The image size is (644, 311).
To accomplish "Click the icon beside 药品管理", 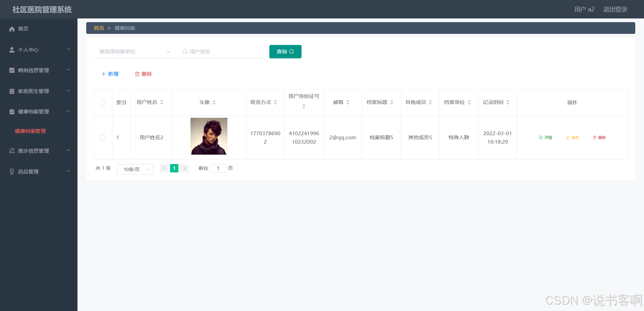I will pos(12,171).
